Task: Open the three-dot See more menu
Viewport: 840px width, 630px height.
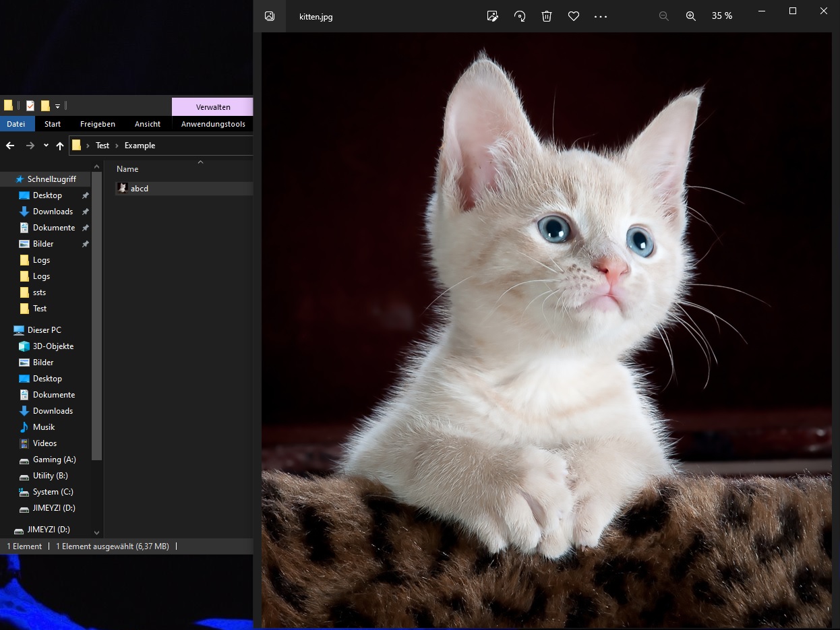Action: pos(601,16)
